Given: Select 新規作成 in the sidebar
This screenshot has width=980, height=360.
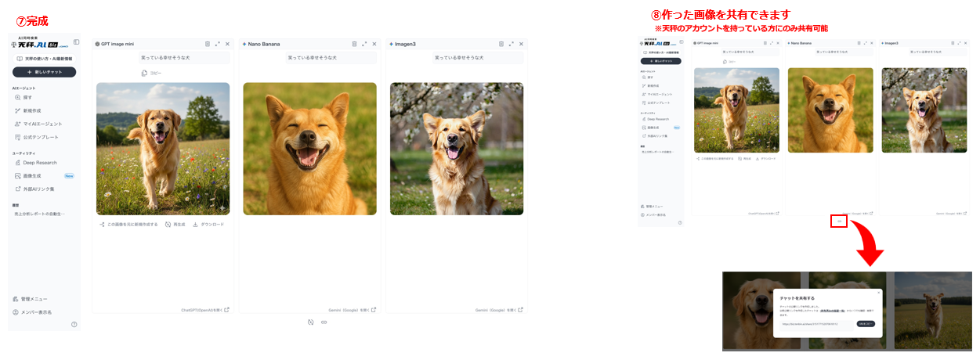Looking at the screenshot, I should point(31,111).
